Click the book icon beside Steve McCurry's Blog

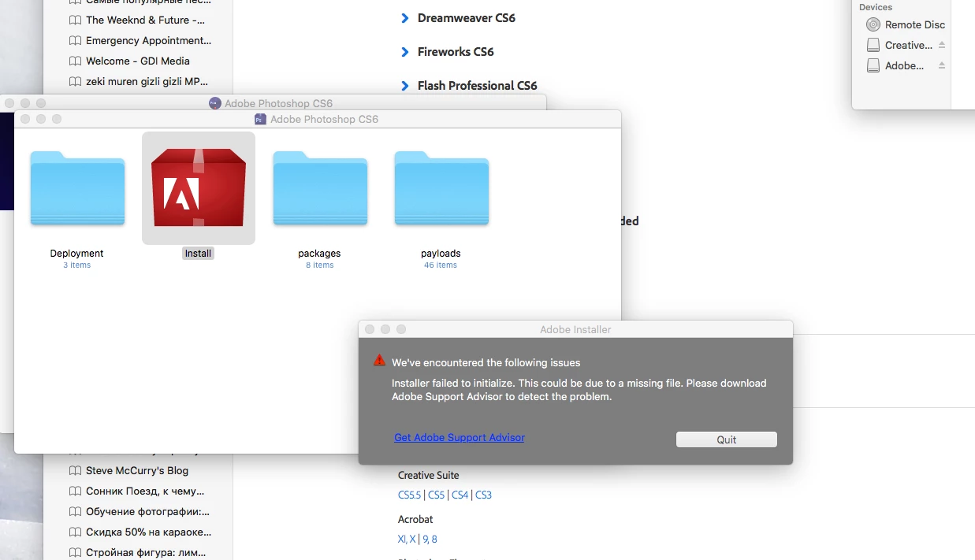click(75, 471)
